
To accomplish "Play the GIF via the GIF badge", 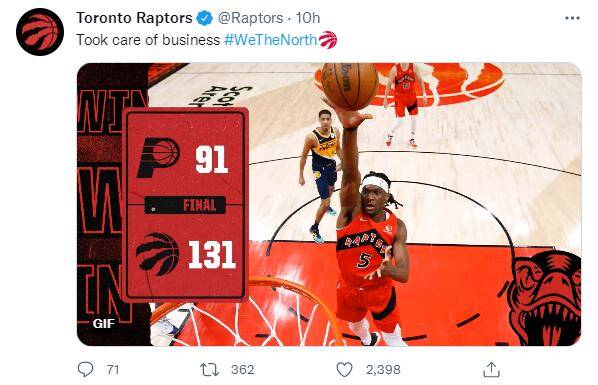I will [103, 324].
